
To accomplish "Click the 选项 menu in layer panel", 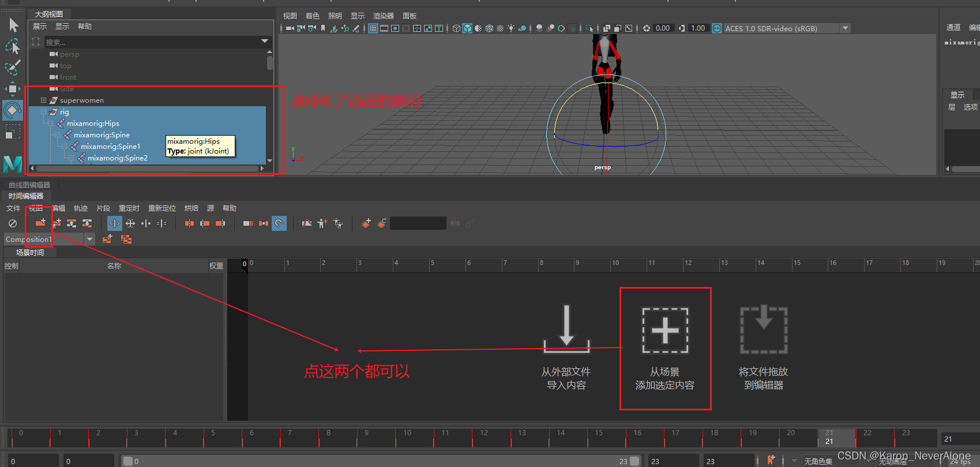I will 970,107.
